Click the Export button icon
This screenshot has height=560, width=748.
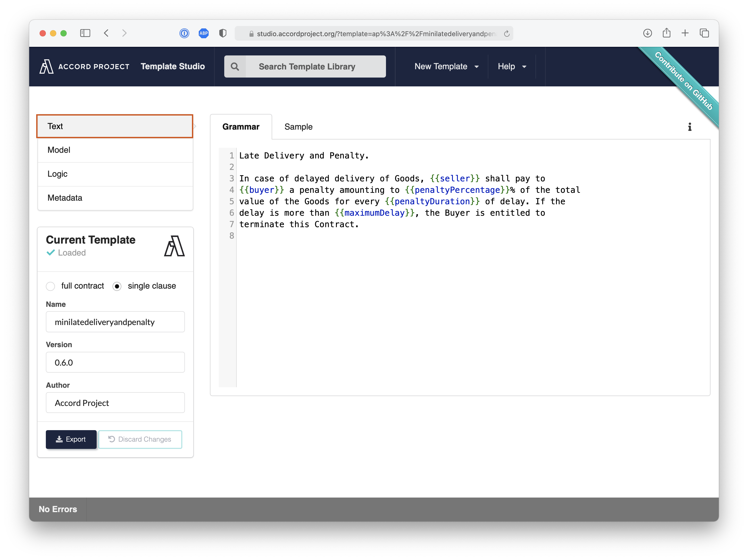[x=59, y=439]
